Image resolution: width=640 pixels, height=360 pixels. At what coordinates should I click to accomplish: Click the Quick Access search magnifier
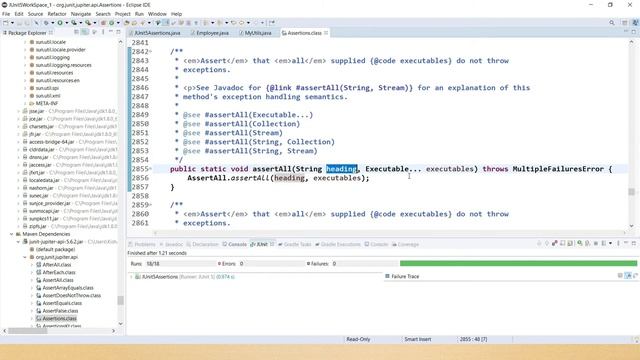click(611, 23)
